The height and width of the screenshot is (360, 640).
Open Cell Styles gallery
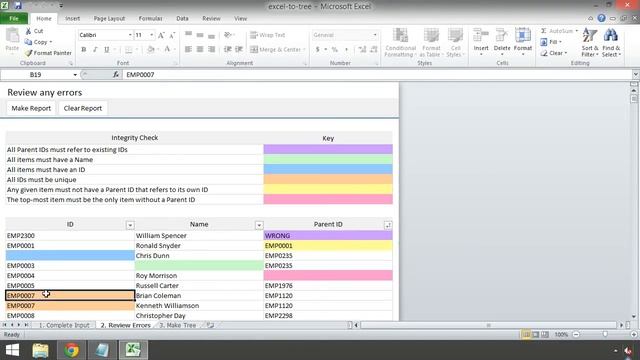(455, 42)
